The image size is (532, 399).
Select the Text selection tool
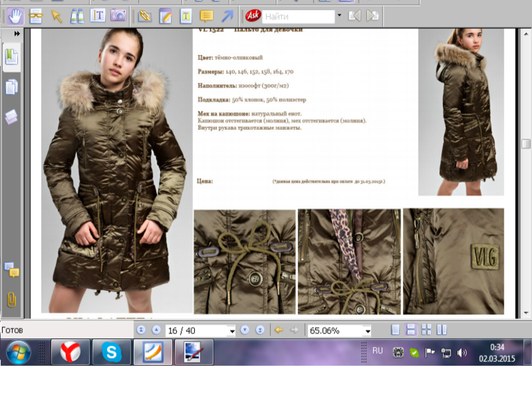click(x=97, y=15)
